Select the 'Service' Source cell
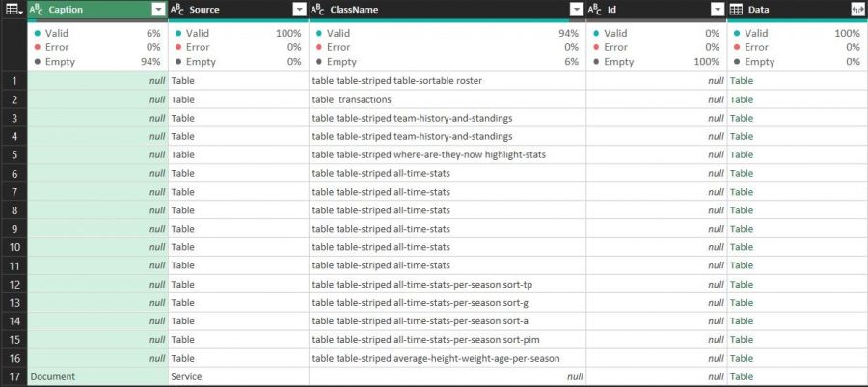The width and height of the screenshot is (868, 387). point(238,376)
